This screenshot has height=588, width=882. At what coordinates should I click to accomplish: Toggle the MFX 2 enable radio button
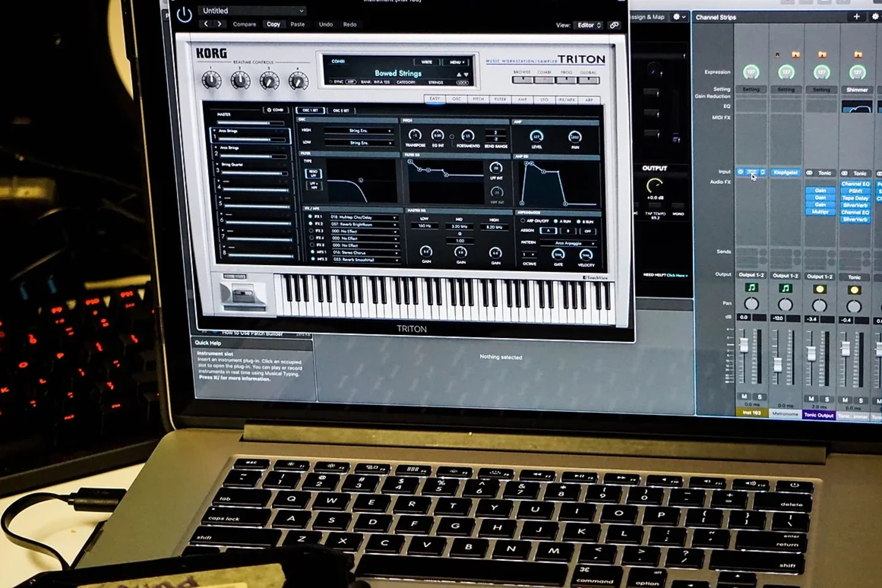pos(313,259)
